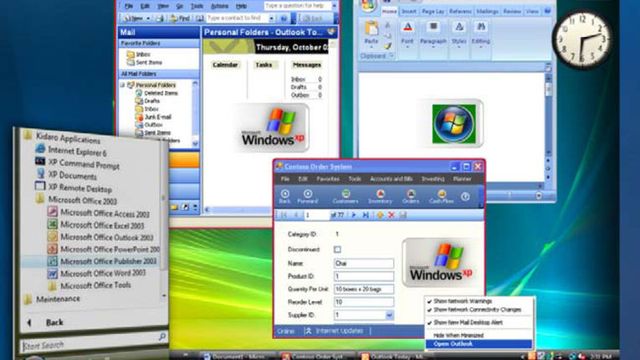This screenshot has height=360, width=640.
Task: Click Tasks heading in Outlook Today
Action: click(x=264, y=65)
